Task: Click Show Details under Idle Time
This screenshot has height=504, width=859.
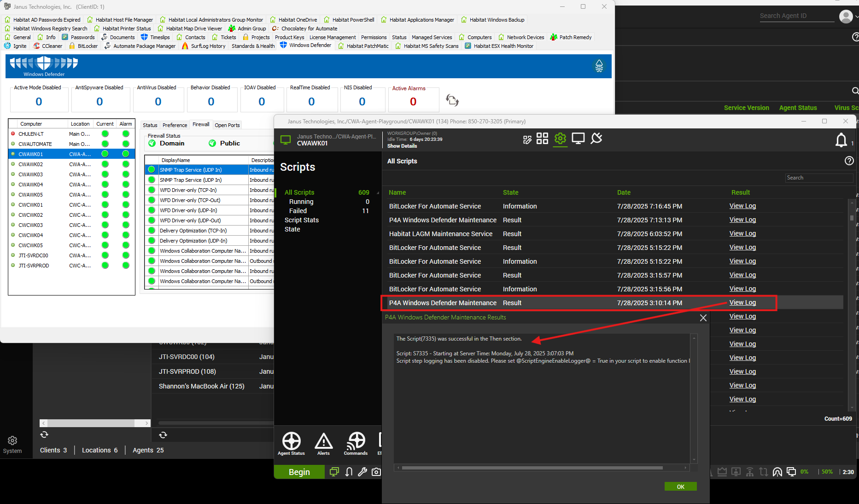Action: point(402,146)
